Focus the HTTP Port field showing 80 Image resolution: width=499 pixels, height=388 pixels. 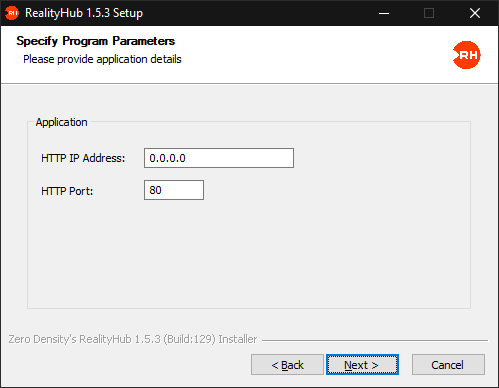point(174,190)
